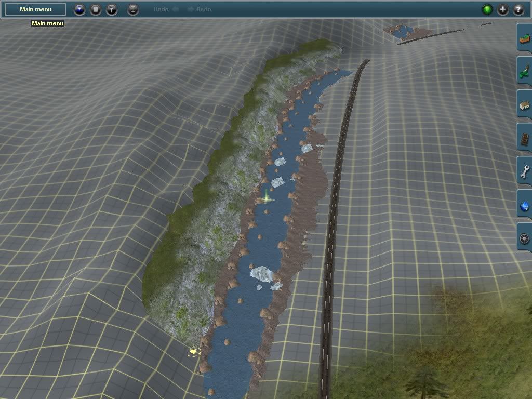This screenshot has width=532, height=399.
Task: Open help with the question mark icon
Action: pos(518,9)
